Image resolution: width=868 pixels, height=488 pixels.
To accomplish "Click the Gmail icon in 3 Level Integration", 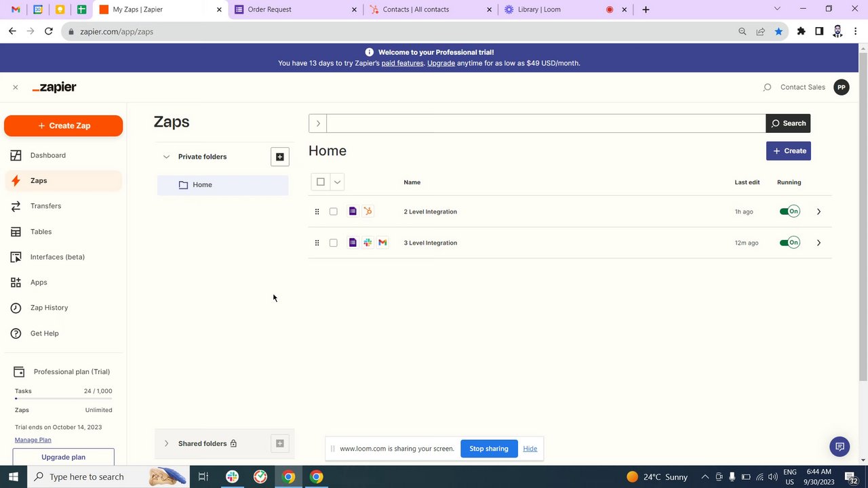I will pos(382,243).
